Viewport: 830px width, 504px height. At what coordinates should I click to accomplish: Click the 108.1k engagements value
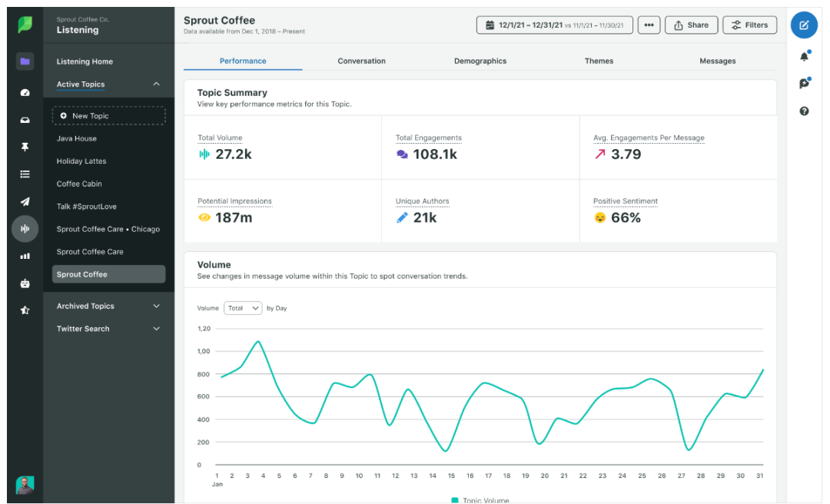click(434, 154)
